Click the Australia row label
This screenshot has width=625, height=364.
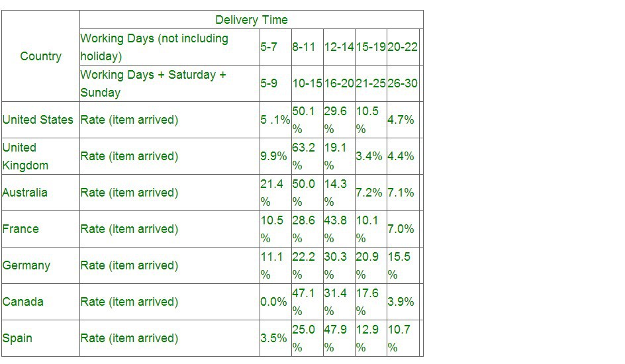pyautogui.click(x=25, y=193)
